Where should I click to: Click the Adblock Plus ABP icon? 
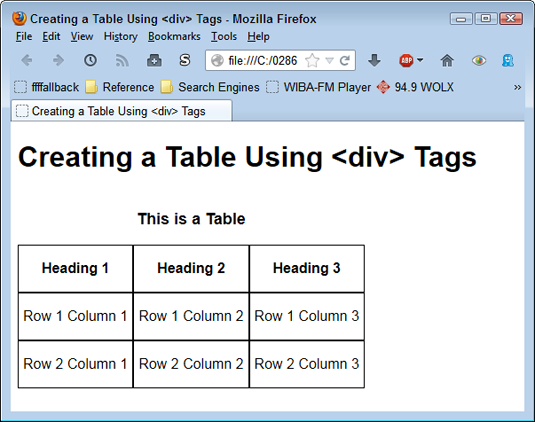pyautogui.click(x=406, y=61)
